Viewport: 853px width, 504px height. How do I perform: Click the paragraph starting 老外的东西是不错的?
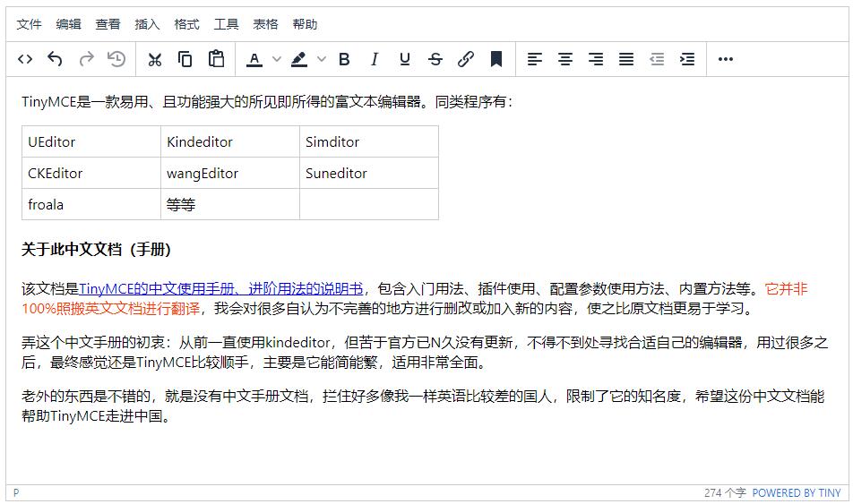423,406
